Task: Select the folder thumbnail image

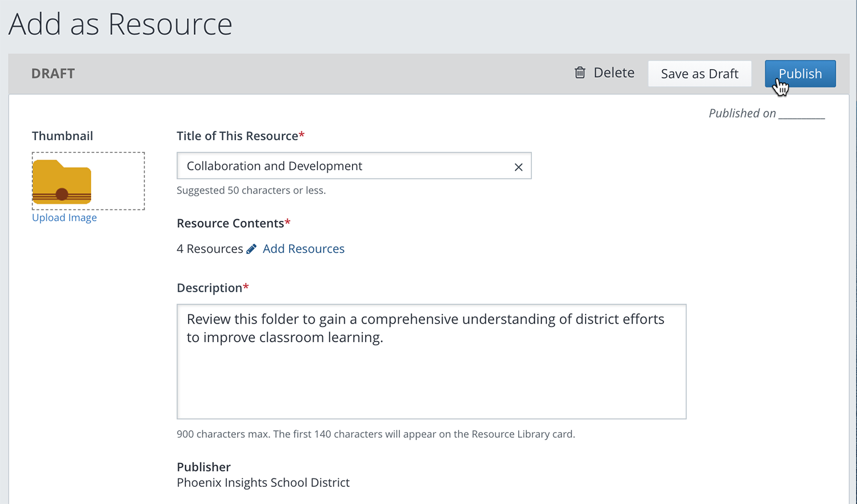Action: (x=62, y=182)
